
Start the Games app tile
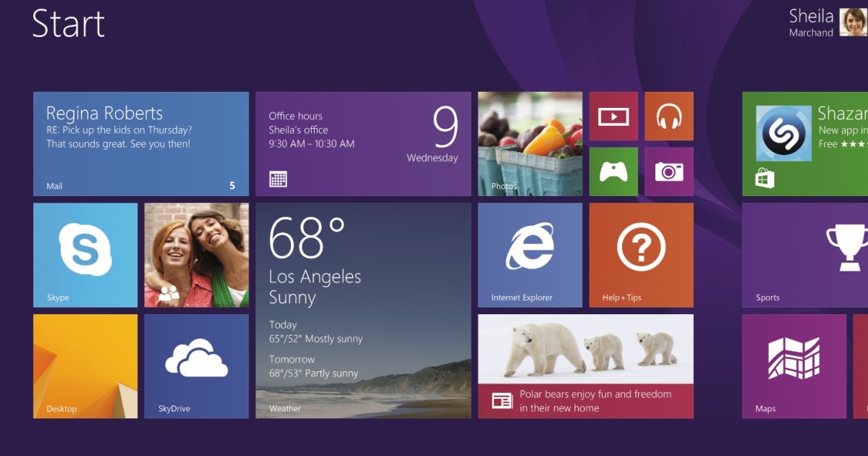click(x=613, y=172)
